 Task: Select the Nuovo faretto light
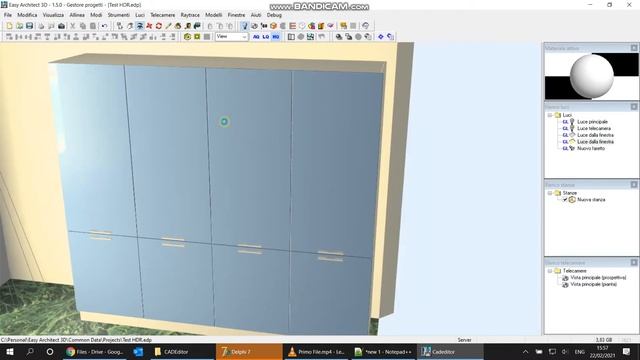click(591, 148)
